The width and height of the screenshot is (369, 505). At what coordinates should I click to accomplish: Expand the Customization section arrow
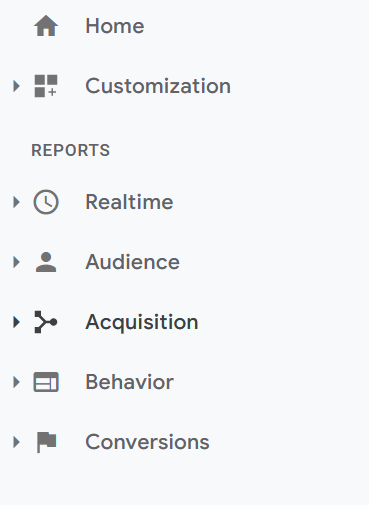pyautogui.click(x=16, y=86)
